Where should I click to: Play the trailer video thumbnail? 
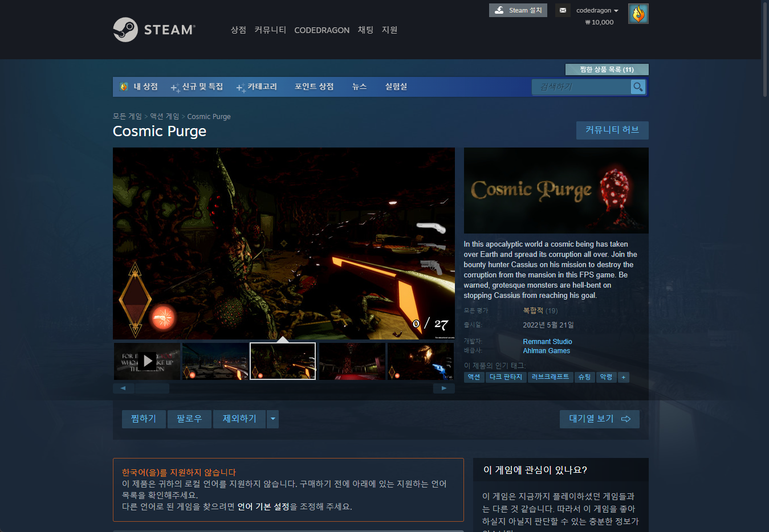coord(147,361)
